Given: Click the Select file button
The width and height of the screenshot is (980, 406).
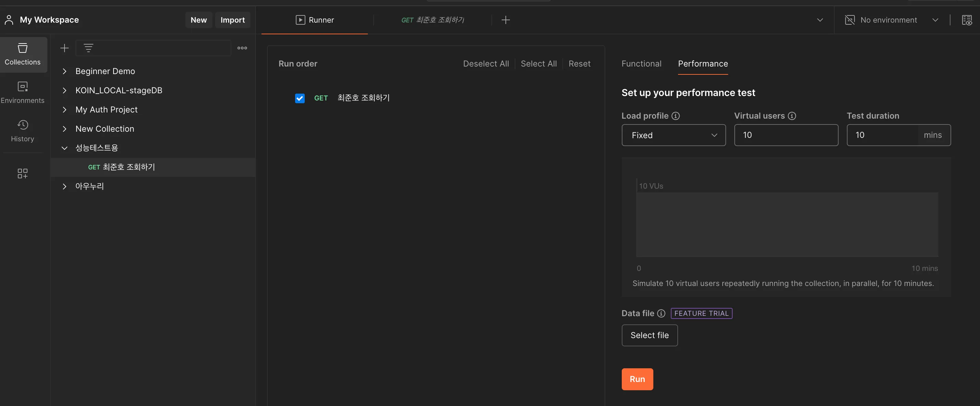Looking at the screenshot, I should point(649,335).
